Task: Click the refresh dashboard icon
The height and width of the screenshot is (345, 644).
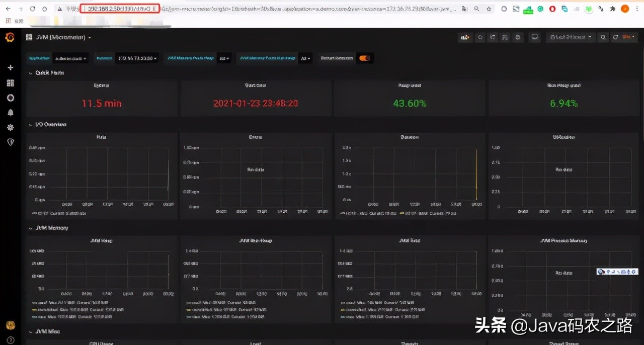Action: 615,37
